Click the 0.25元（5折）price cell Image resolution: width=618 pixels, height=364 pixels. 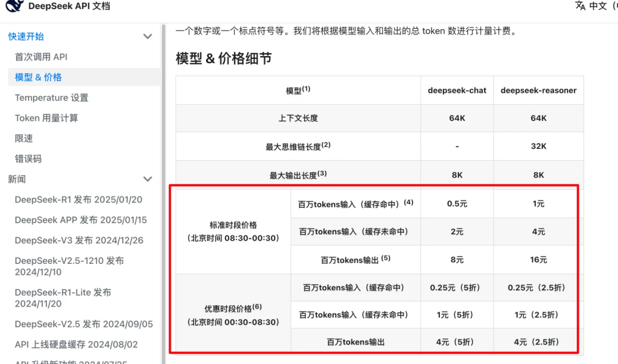(x=457, y=288)
